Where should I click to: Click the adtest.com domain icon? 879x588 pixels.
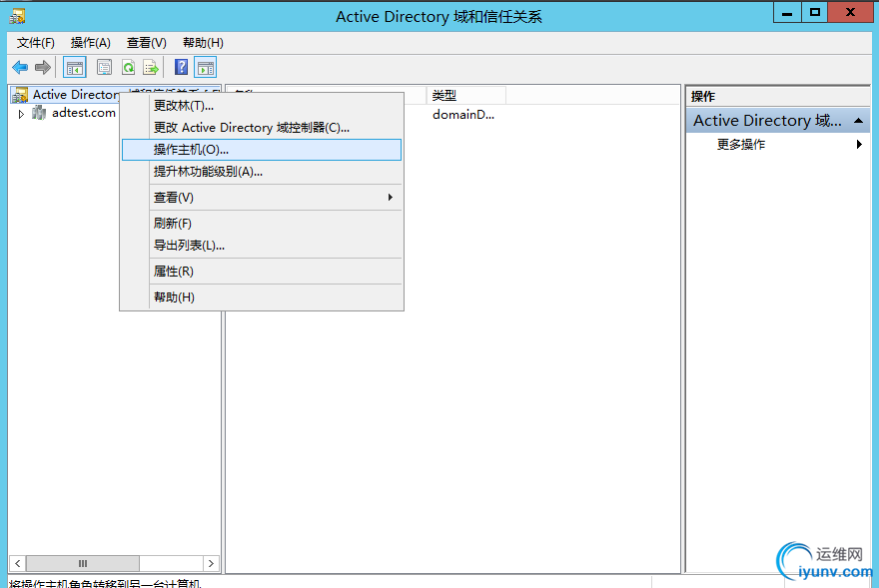tap(39, 113)
